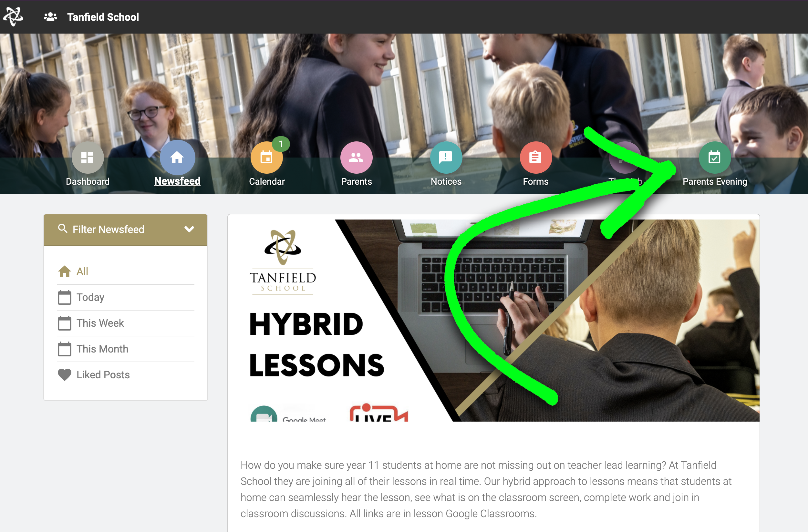808x532 pixels.
Task: Click the school logo in top bar
Action: 13,16
